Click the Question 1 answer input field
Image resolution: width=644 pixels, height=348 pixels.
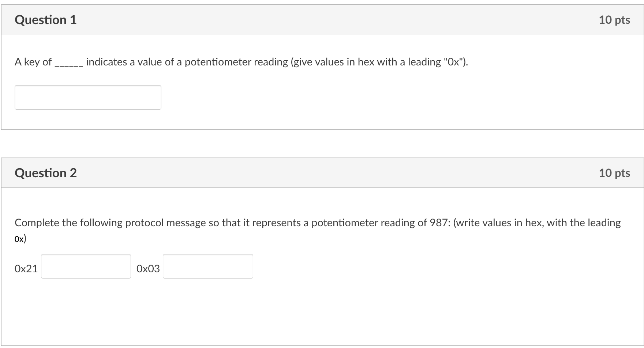pyautogui.click(x=88, y=97)
